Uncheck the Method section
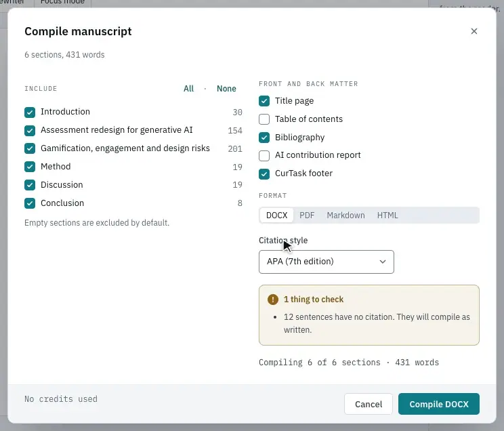Screen dimensions: 504x431 pos(30,167)
